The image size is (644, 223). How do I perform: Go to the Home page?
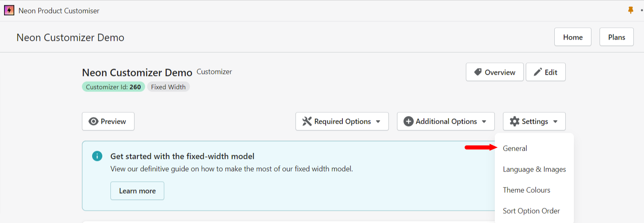(573, 37)
